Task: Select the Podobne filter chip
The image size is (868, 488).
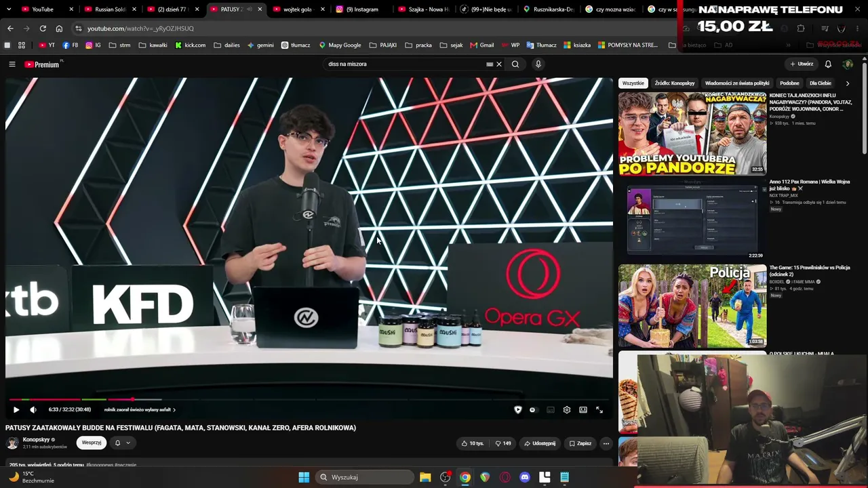Action: pyautogui.click(x=789, y=83)
